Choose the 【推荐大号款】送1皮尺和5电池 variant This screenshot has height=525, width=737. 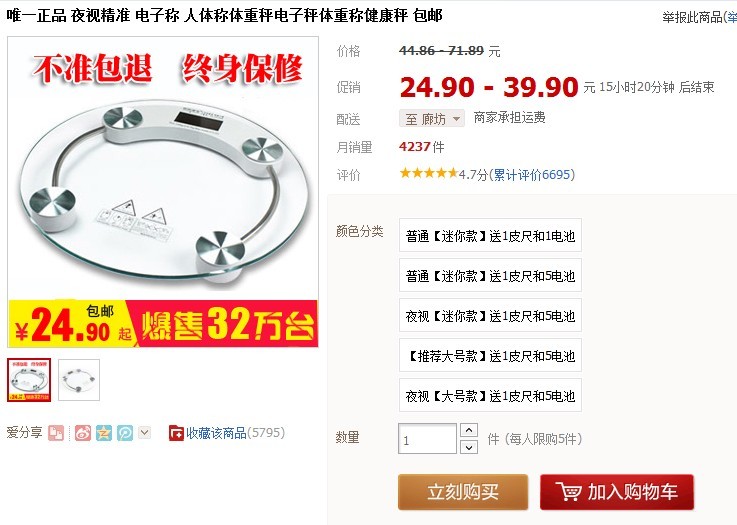point(490,355)
